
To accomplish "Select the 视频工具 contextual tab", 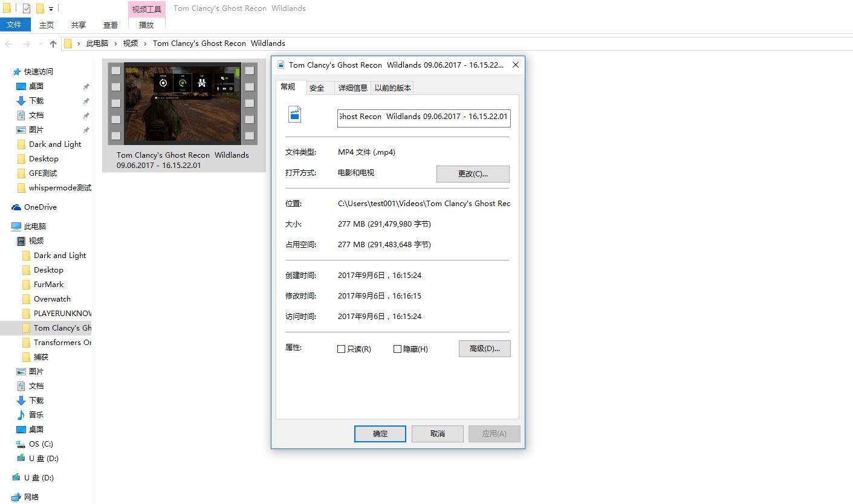I will coord(147,9).
